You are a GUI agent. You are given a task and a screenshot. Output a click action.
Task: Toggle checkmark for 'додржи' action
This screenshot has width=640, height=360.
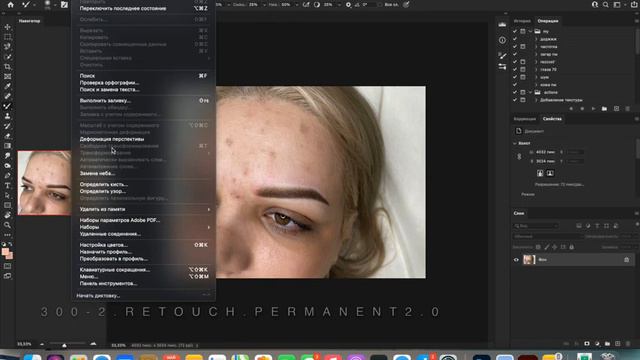(x=515, y=39)
